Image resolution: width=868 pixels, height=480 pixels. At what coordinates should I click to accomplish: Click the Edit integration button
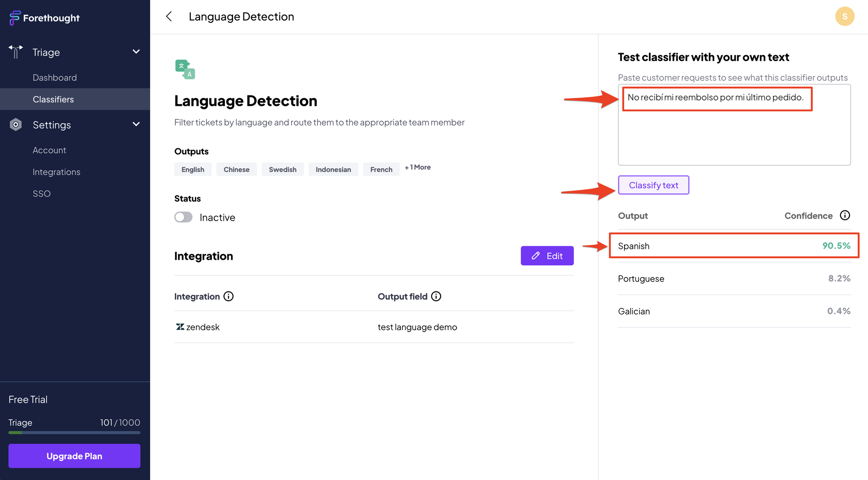point(547,256)
